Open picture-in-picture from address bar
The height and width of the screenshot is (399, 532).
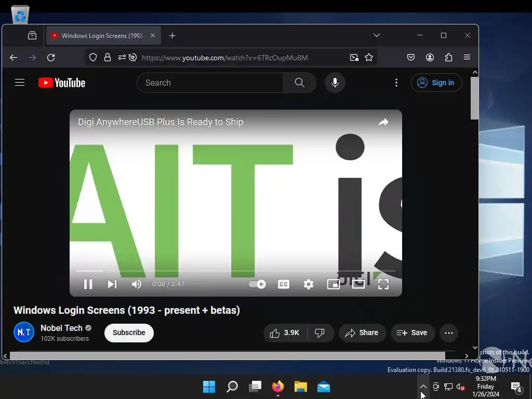354,57
